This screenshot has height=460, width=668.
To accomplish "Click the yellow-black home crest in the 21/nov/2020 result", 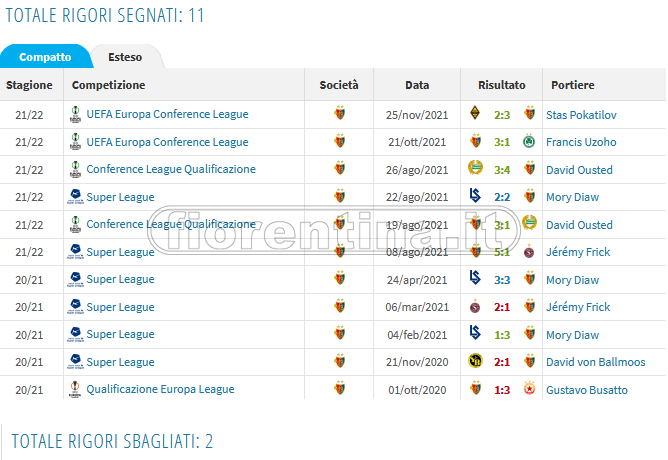I will click(x=475, y=362).
